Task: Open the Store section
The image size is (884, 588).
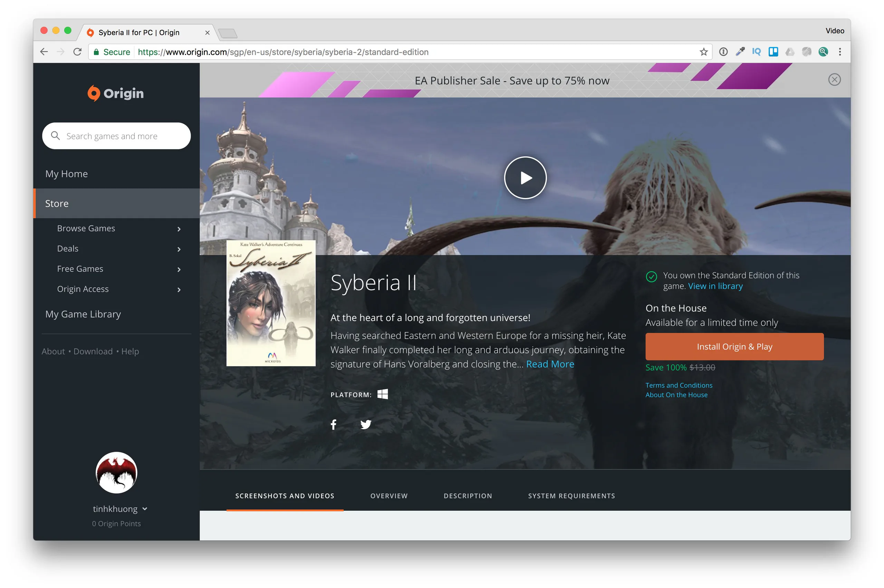Action: pyautogui.click(x=116, y=203)
